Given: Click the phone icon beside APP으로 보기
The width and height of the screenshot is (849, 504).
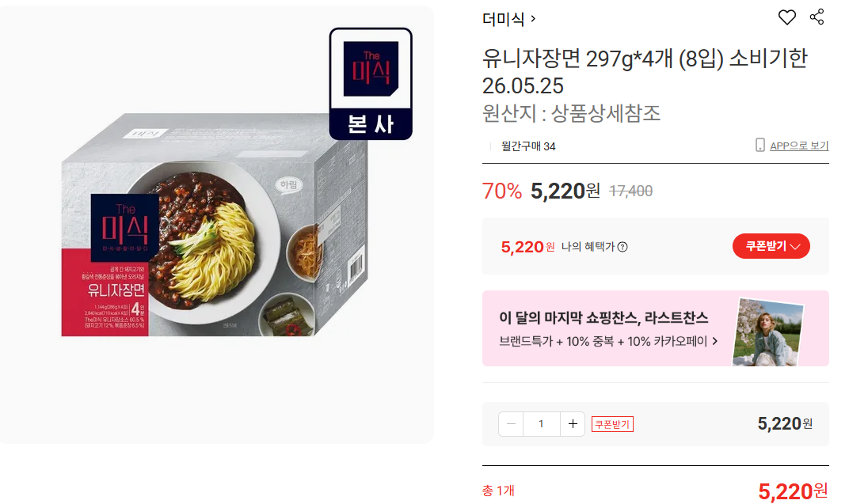Looking at the screenshot, I should tap(760, 145).
